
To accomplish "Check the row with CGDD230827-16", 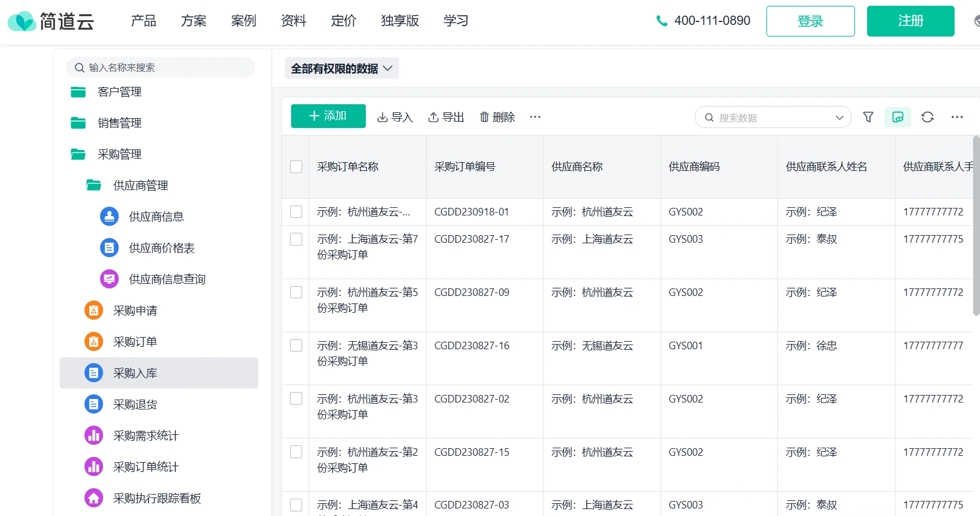I will (x=296, y=346).
